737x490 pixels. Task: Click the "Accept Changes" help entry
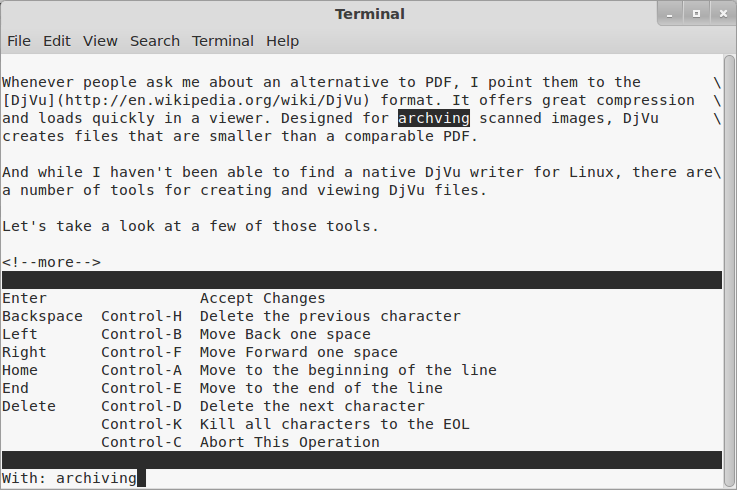(x=262, y=298)
